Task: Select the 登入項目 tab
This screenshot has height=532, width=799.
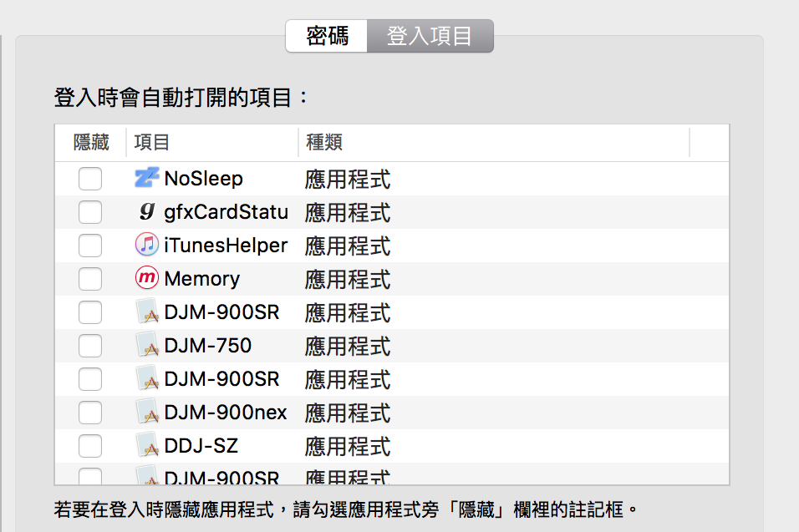Action: 430,37
